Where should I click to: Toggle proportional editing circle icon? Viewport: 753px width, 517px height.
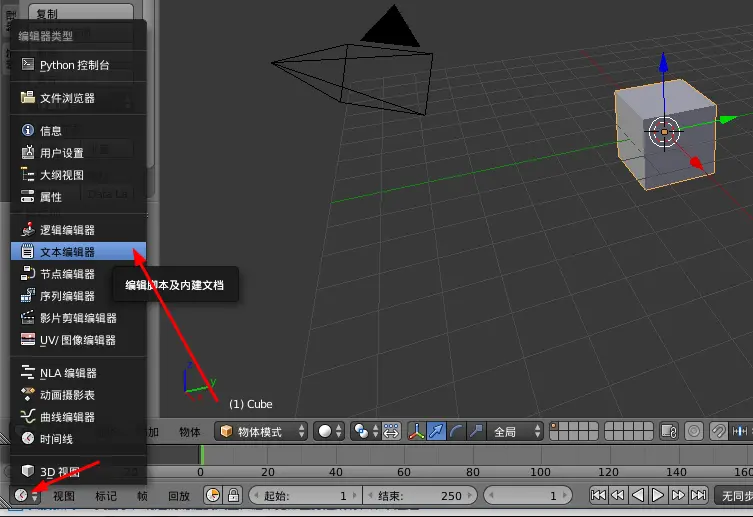tap(693, 432)
